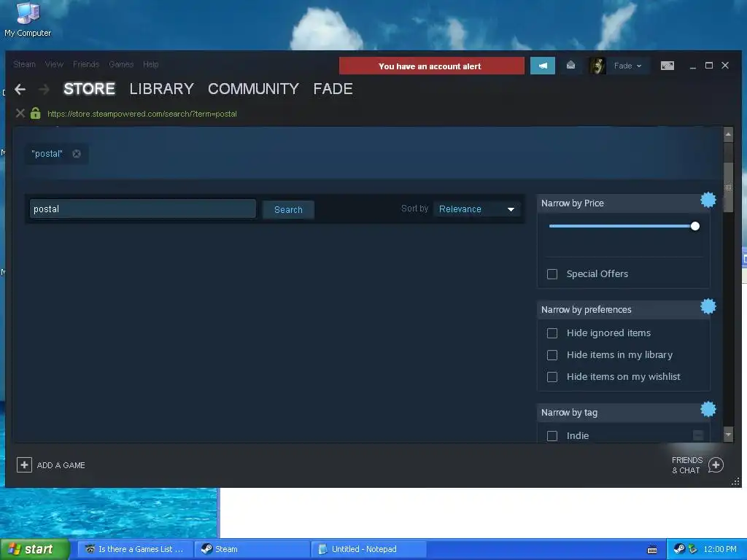Click the 12:00 PM clock

[720, 549]
